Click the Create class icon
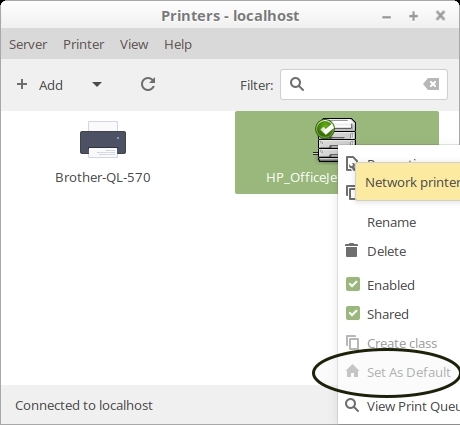 coord(352,343)
